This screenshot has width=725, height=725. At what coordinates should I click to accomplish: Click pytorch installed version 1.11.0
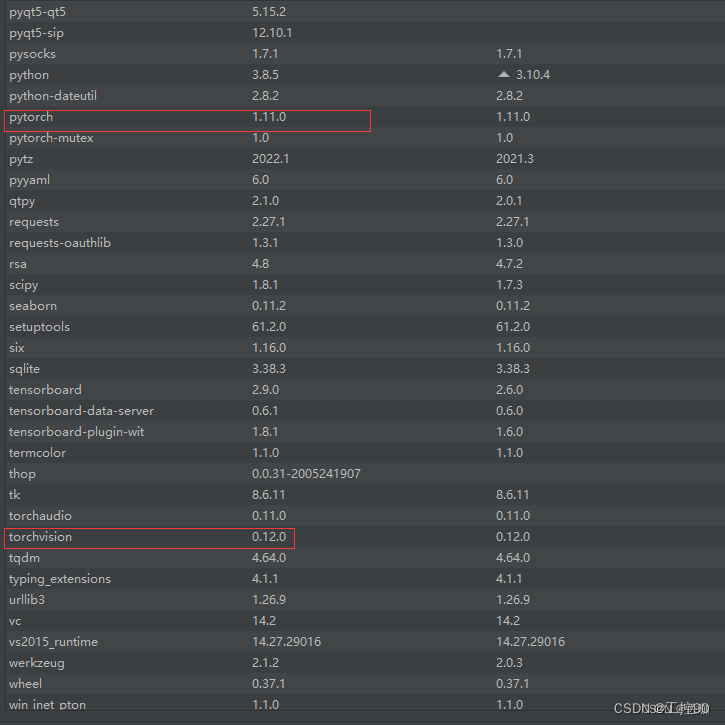click(269, 117)
